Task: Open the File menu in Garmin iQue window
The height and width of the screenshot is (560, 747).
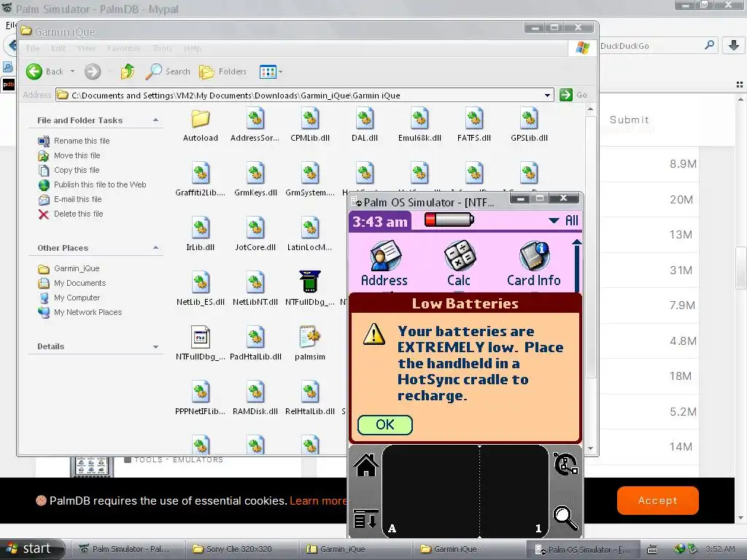Action: (x=33, y=49)
